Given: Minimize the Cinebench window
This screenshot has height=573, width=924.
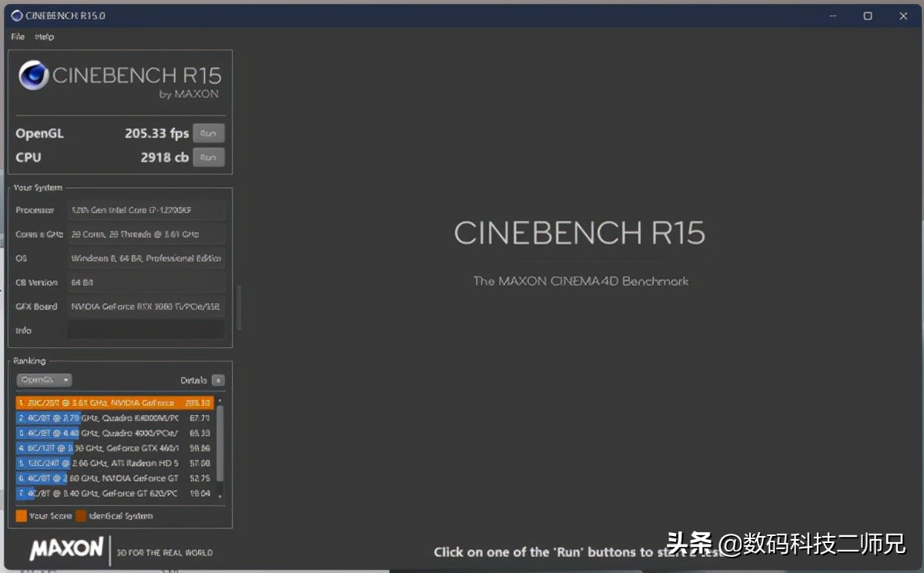Looking at the screenshot, I should [x=833, y=15].
